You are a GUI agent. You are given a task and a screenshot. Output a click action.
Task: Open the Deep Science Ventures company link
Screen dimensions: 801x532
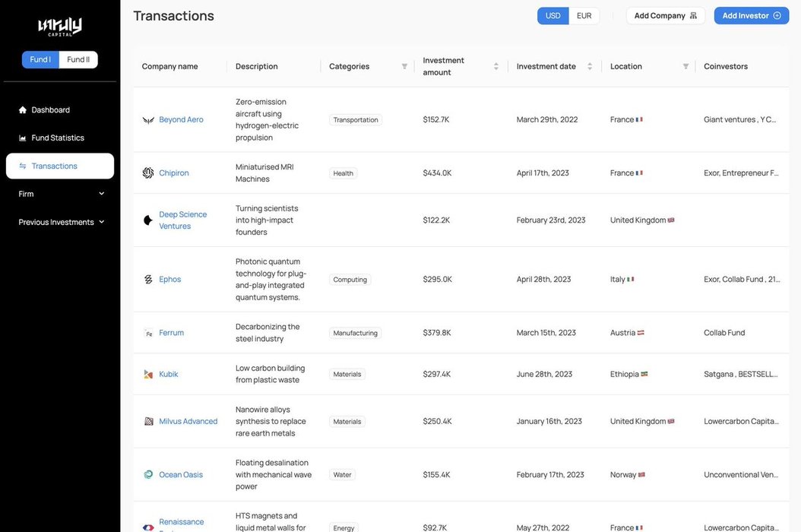click(183, 220)
